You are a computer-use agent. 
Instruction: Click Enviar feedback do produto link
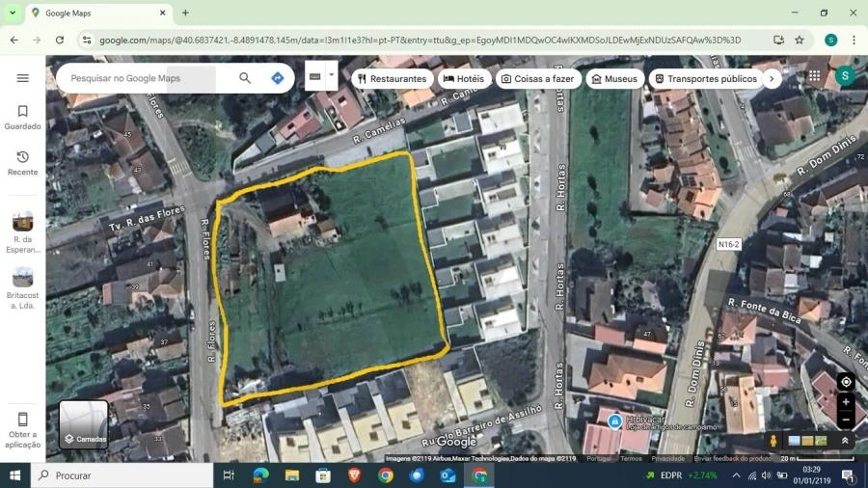tap(733, 459)
